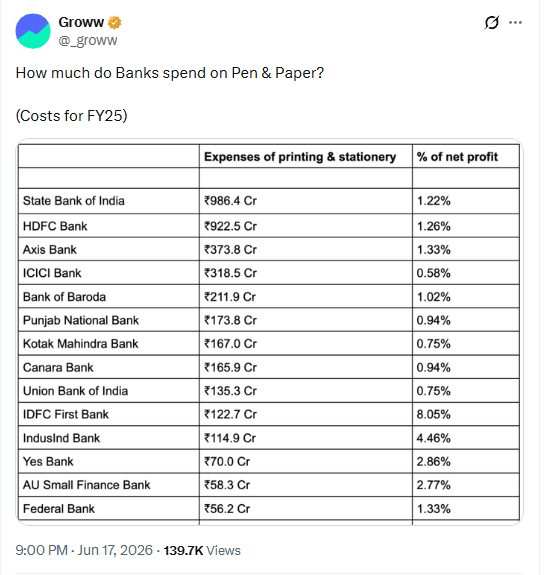
Task: Open the Groww profile avatar
Action: 33,31
